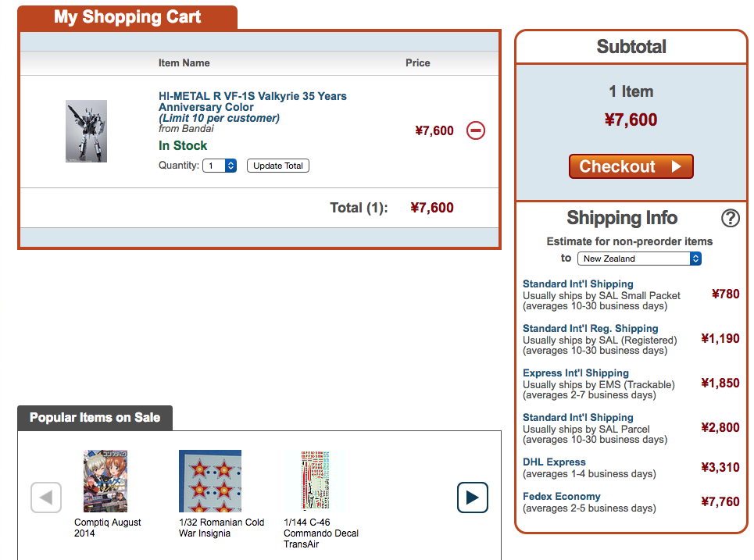Image resolution: width=754 pixels, height=560 pixels.
Task: Open 1/32 Romanian Cold War Insignia image
Action: click(210, 480)
